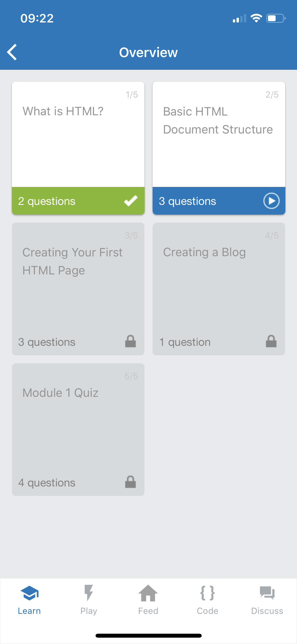Open Basic HTML Document Structure lesson

219,134
